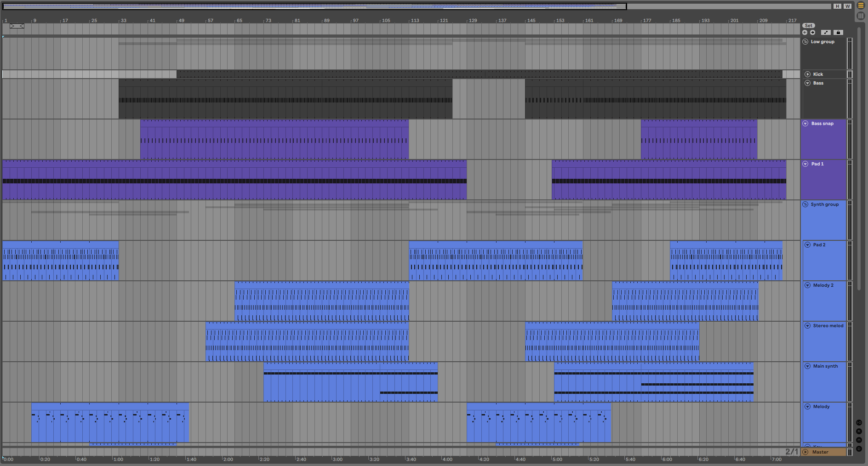
Task: Select the Stereo melody track title
Action: coord(828,326)
